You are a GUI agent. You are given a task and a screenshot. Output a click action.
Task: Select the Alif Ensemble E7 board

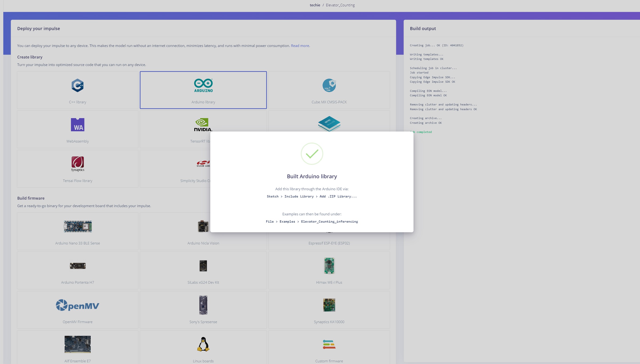click(x=78, y=348)
